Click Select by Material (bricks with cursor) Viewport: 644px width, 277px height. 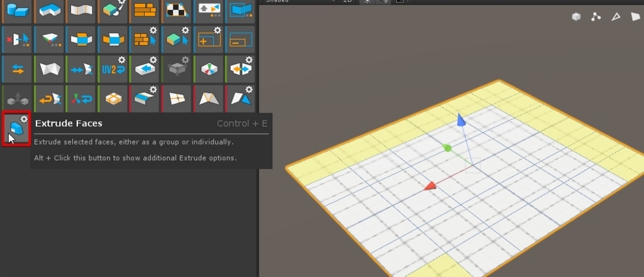click(x=145, y=40)
